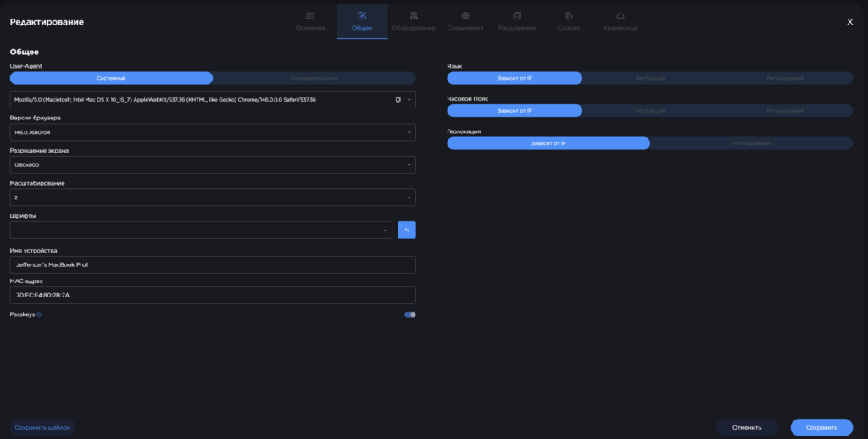The image size is (868, 439).
Task: Click the Имя устройства input field
Action: pos(213,264)
